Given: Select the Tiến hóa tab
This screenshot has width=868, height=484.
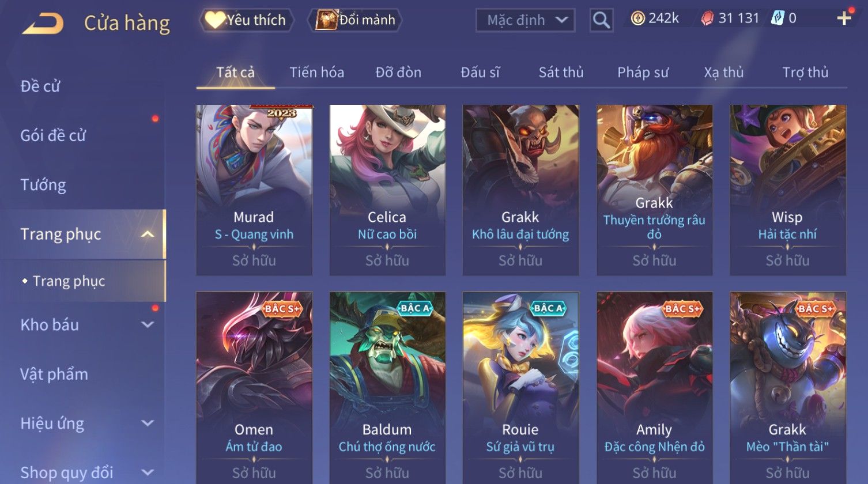Looking at the screenshot, I should click(316, 73).
